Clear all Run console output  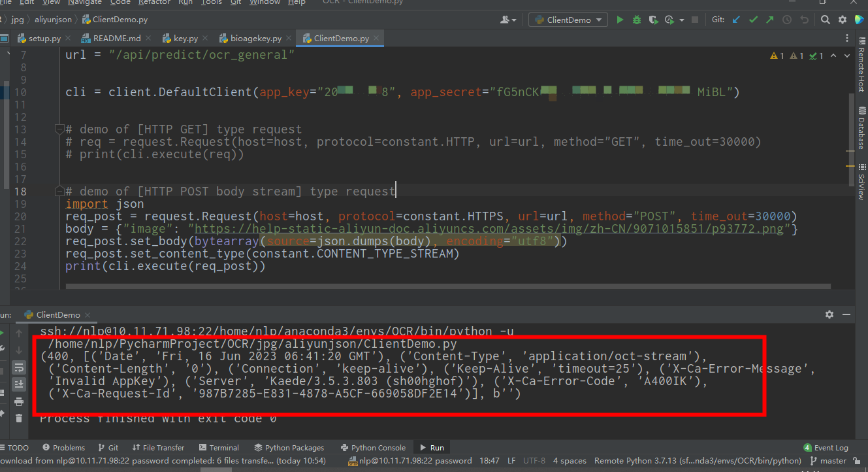pos(19,418)
